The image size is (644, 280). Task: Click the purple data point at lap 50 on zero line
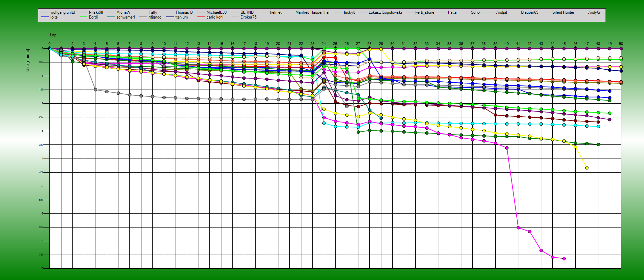tap(621, 49)
